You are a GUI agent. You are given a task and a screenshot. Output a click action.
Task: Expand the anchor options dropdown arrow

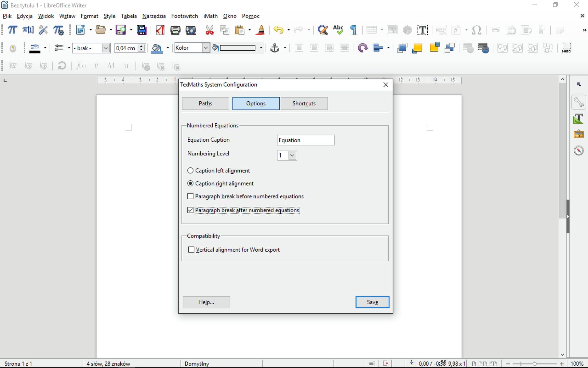[285, 48]
